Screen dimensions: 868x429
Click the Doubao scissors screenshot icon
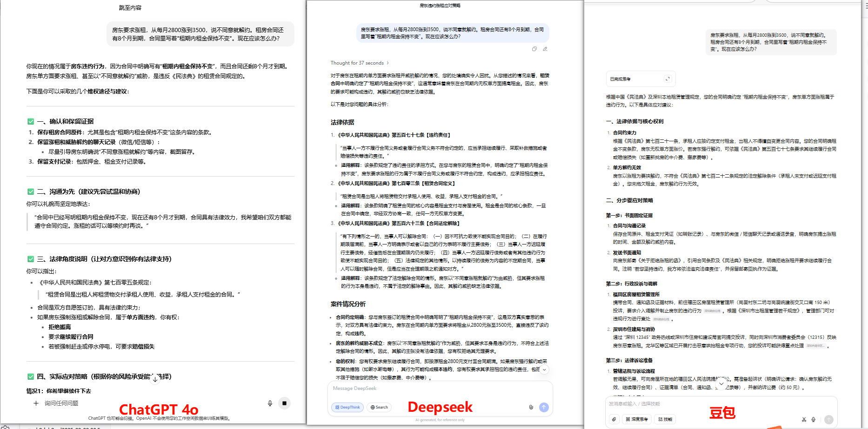(x=804, y=419)
